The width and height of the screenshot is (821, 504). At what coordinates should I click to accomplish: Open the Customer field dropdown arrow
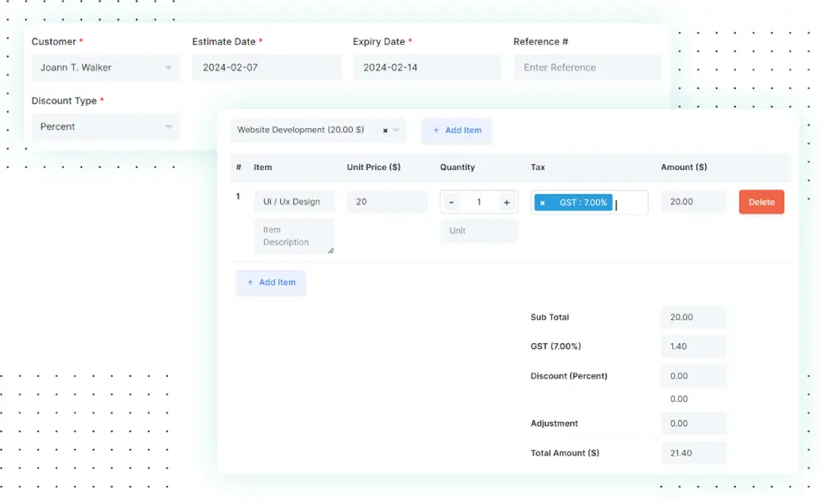click(x=170, y=68)
